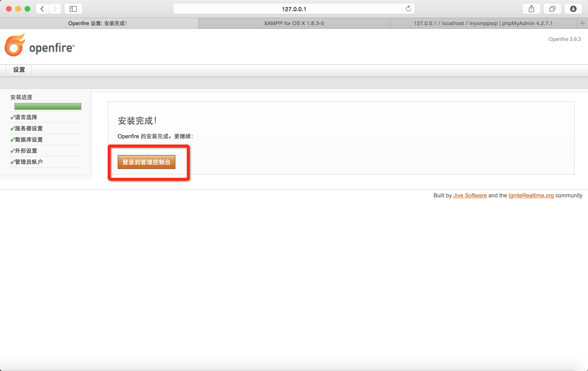Screen dimensions: 588x371
Task: Switch to the phpMyAdmin 4.2.7.1 tab
Action: click(483, 23)
